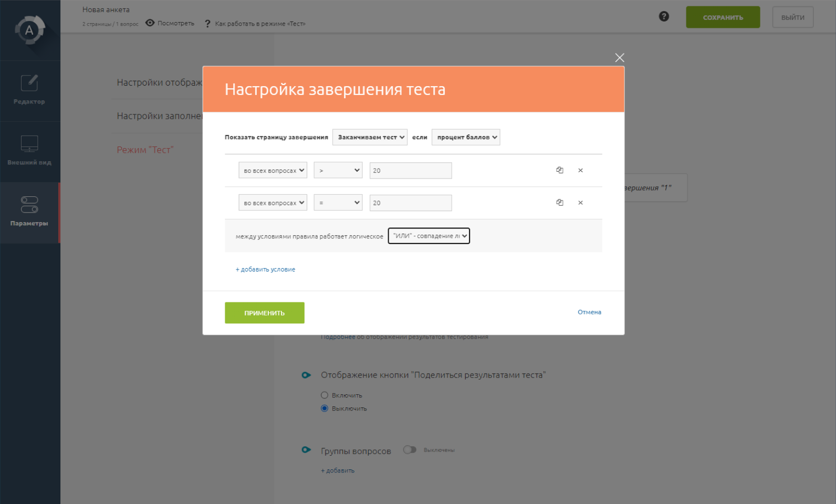Open the Параметры sidebar tab

click(x=29, y=212)
